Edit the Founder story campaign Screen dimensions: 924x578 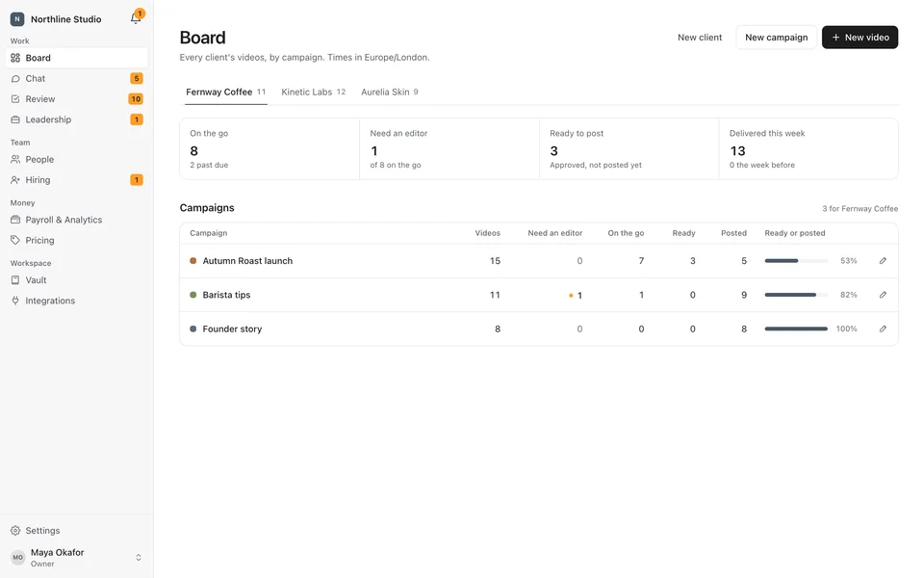pos(883,329)
